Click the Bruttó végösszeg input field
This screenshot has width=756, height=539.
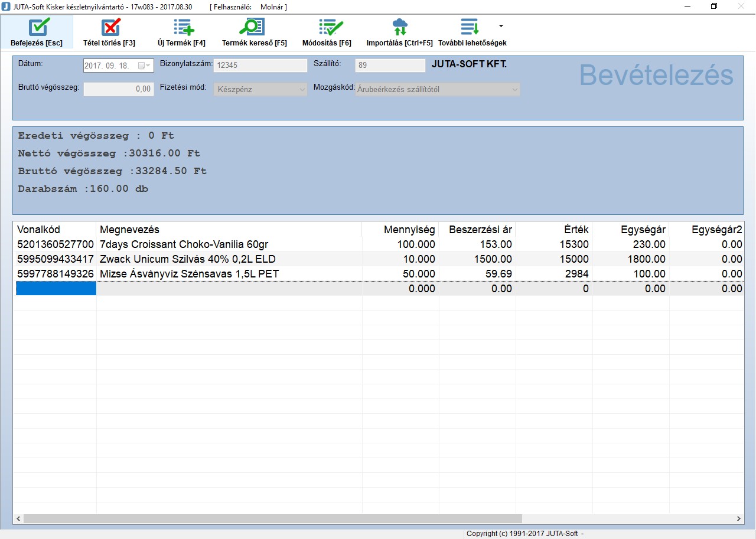point(118,89)
